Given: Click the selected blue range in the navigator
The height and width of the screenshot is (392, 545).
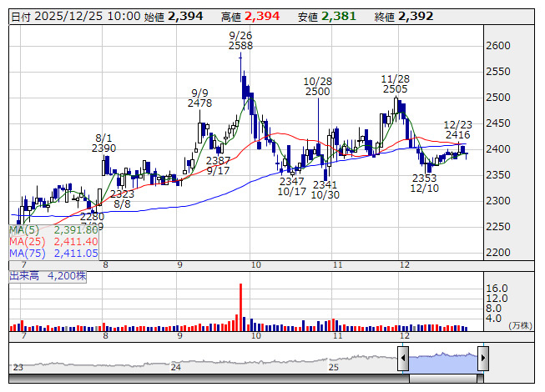Looking at the screenshot, I should (x=443, y=363).
